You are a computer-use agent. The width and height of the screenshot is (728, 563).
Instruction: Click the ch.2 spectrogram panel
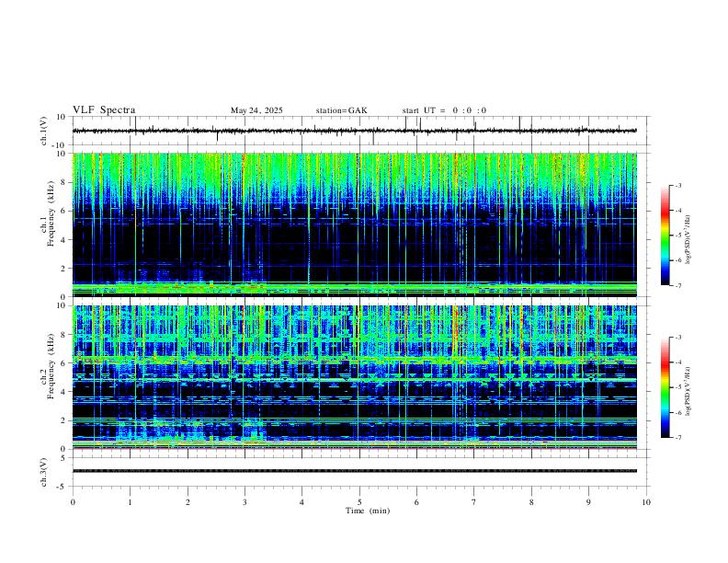pos(354,377)
